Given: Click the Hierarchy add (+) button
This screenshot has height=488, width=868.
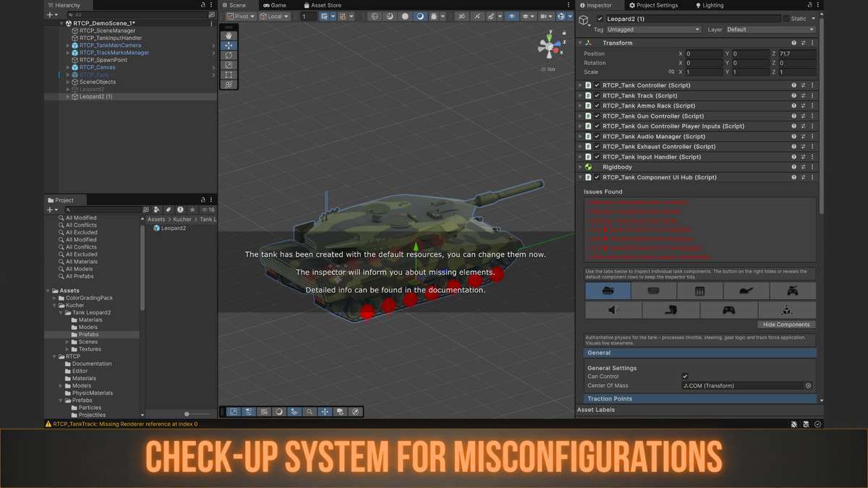Looking at the screenshot, I should point(49,14).
